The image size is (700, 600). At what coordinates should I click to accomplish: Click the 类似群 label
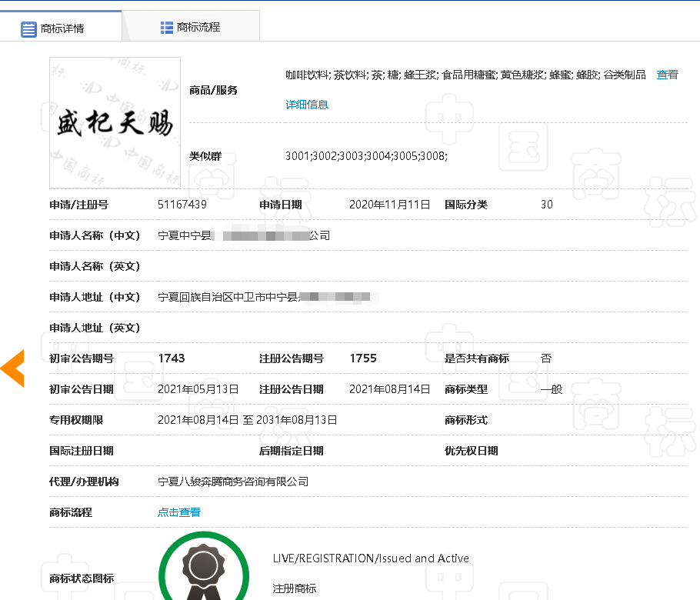pyautogui.click(x=205, y=156)
